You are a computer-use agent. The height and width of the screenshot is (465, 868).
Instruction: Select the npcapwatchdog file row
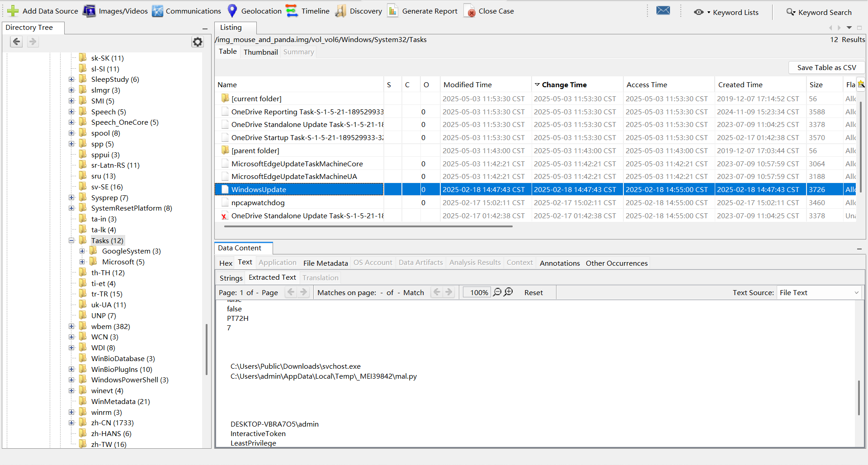258,202
